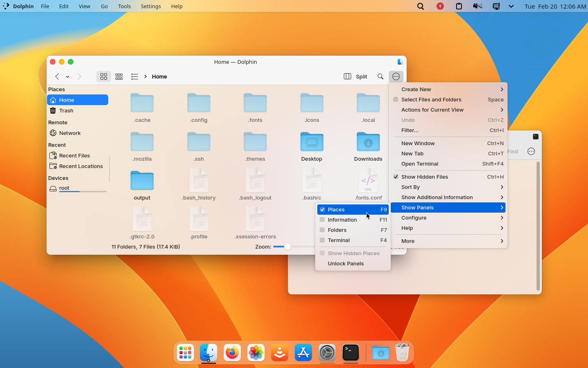Click Unlock Panels

[x=353, y=263]
